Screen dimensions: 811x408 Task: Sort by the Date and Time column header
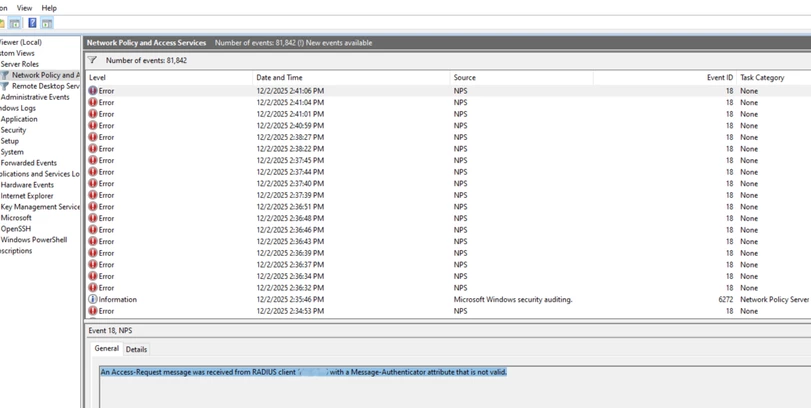[x=352, y=78]
